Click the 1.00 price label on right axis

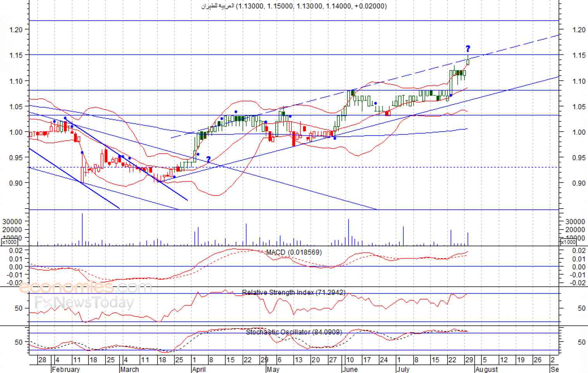tap(579, 132)
